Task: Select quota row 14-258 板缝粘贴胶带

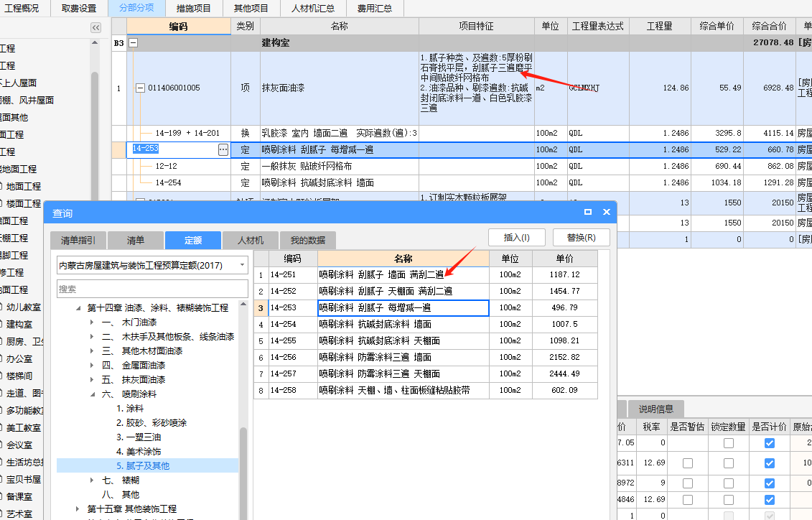Action: (x=426, y=391)
